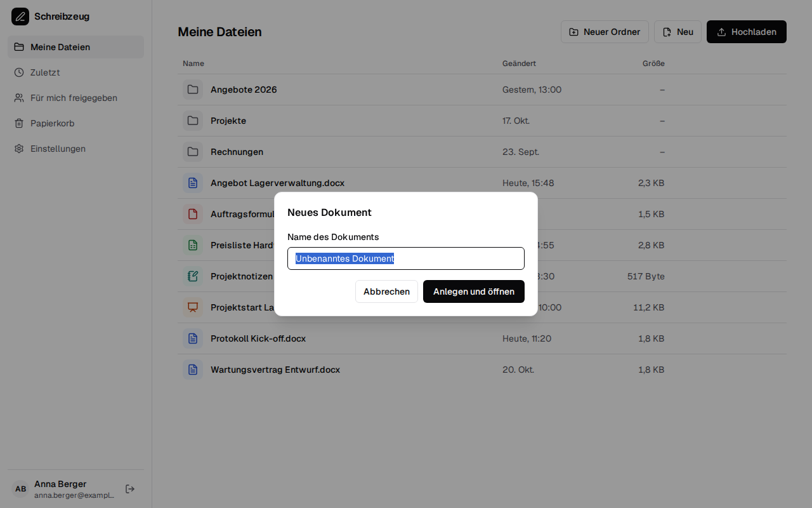Click the red file icon for Auftragsformular
The image size is (812, 508).
point(193,214)
